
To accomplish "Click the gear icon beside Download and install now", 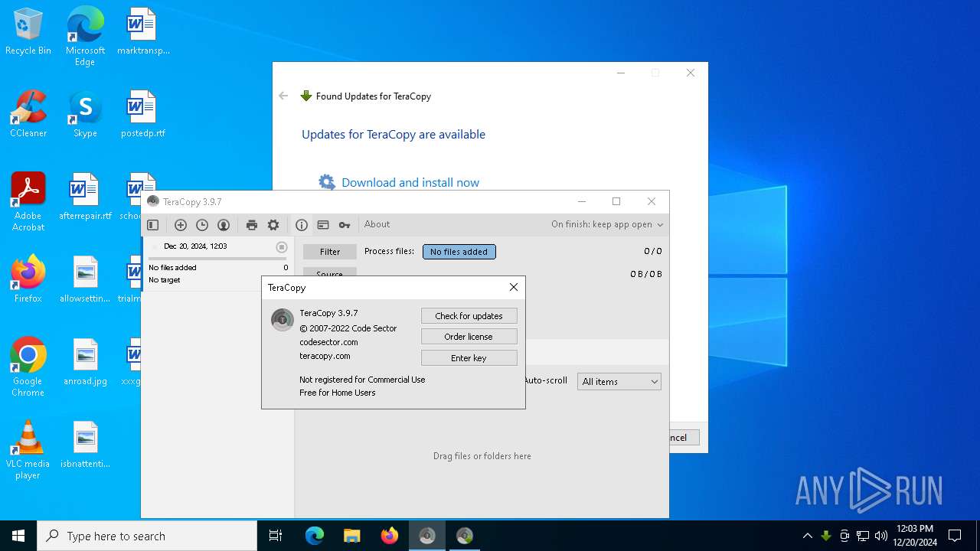I will pyautogui.click(x=327, y=182).
